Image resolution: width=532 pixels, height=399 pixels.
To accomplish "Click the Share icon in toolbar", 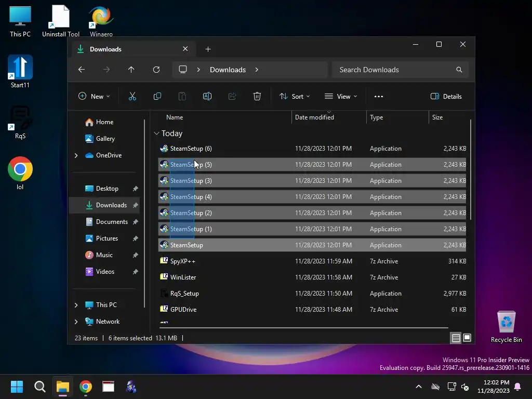I will (x=232, y=96).
